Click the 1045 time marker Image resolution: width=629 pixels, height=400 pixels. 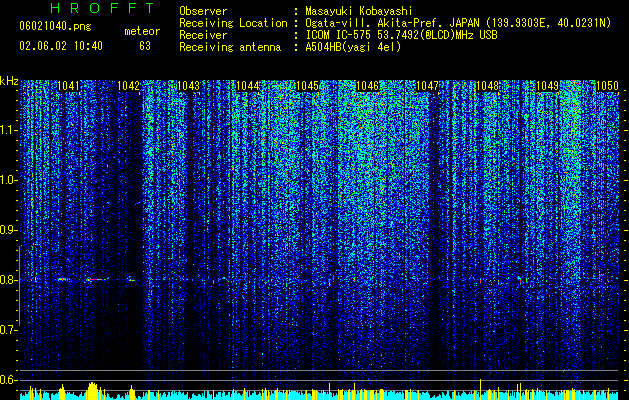(x=308, y=86)
